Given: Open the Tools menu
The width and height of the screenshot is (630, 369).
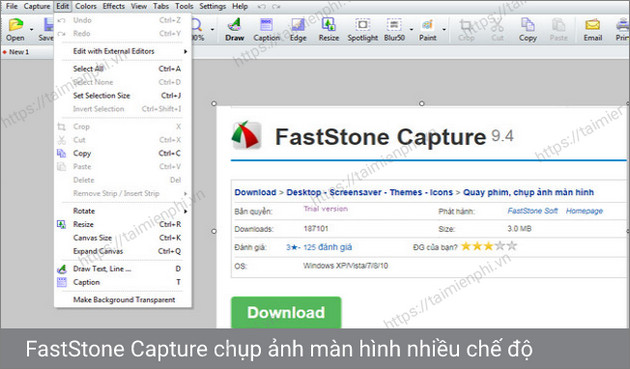Looking at the screenshot, I should [184, 6].
